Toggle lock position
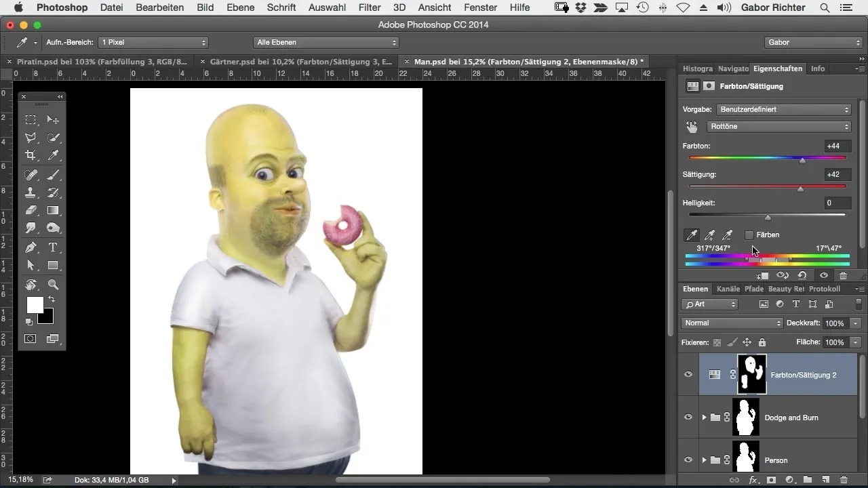The image size is (868, 488). pyautogui.click(x=747, y=343)
